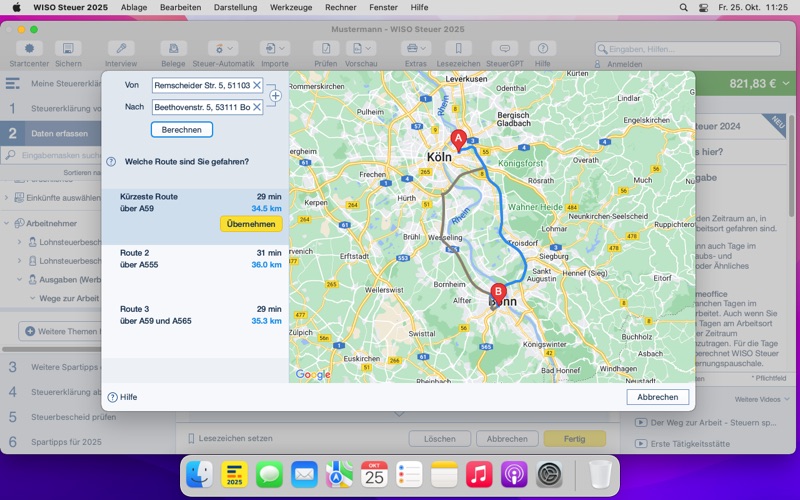Click map marker B in Bonn
Viewport: 800px width, 500px height.
(x=498, y=294)
